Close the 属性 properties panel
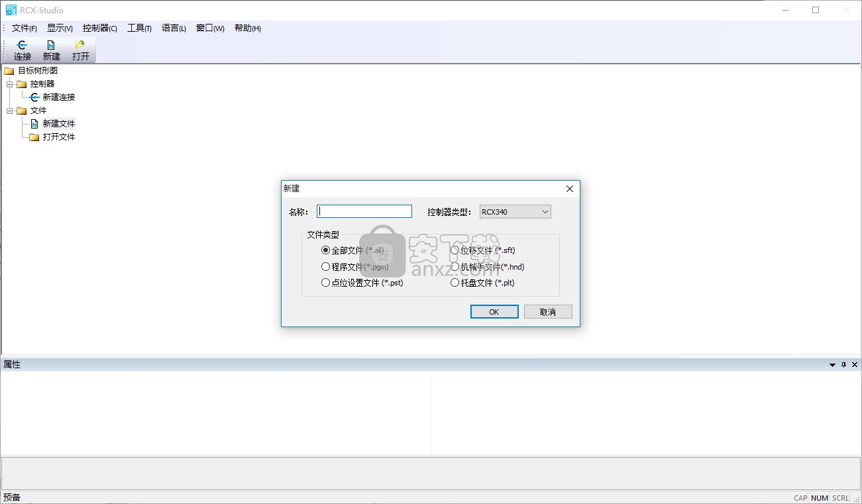 pyautogui.click(x=855, y=365)
